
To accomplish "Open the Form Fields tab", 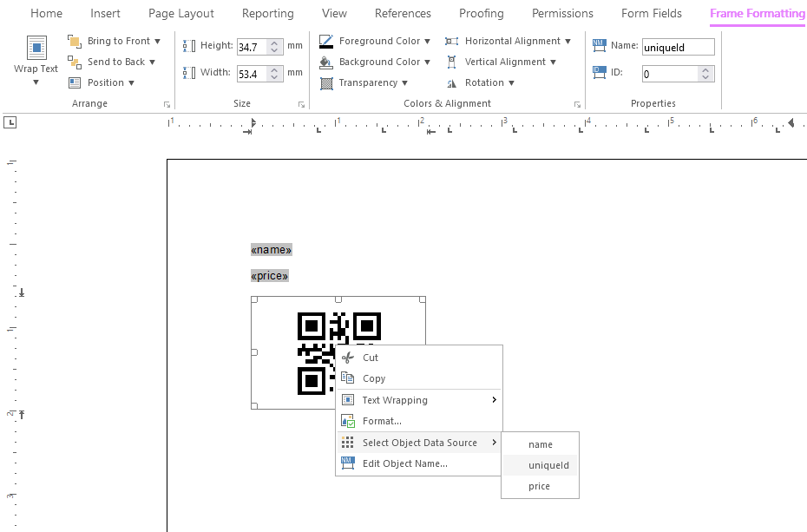I will point(652,13).
